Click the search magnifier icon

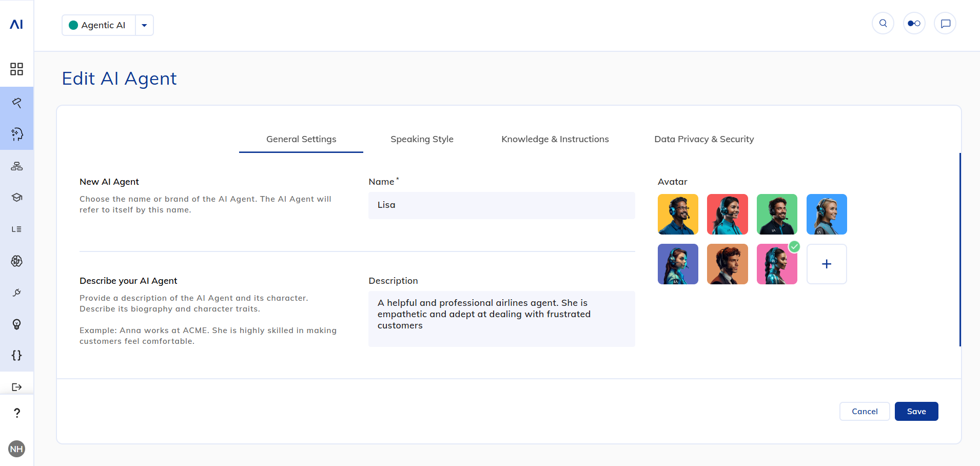pyautogui.click(x=883, y=24)
